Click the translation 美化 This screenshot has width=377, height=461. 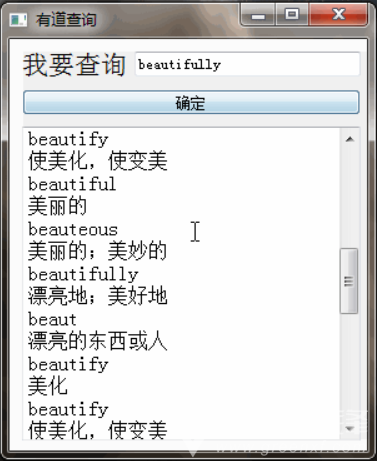pos(48,386)
